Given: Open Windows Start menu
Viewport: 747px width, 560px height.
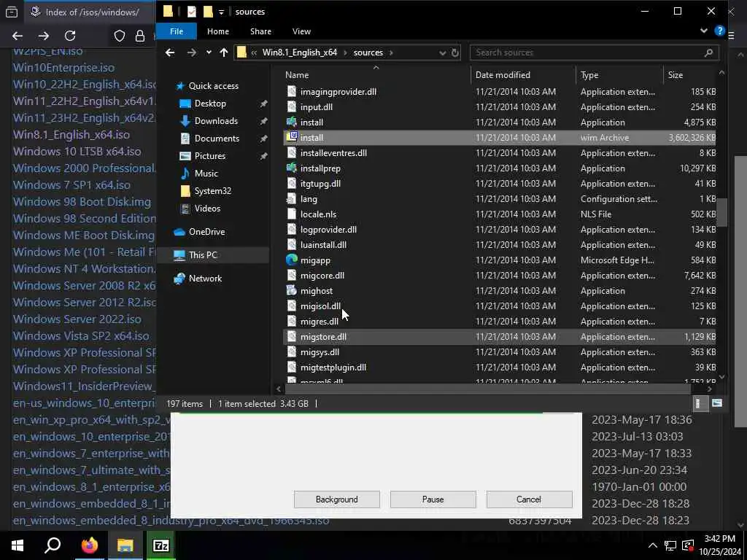Looking at the screenshot, I should 18,545.
